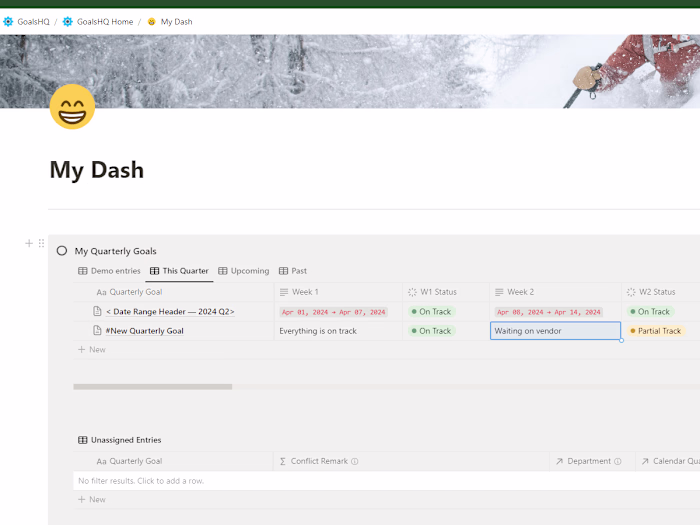Click My Dash in the breadcrumb
Screen dimensions: 700x525
tap(176, 21)
